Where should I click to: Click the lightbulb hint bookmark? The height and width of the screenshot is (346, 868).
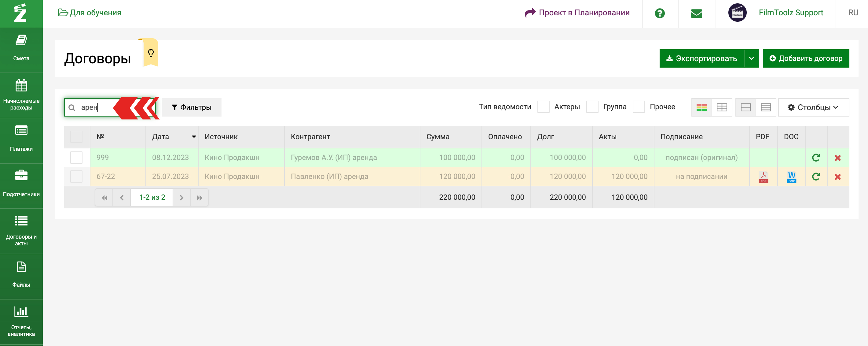(151, 53)
